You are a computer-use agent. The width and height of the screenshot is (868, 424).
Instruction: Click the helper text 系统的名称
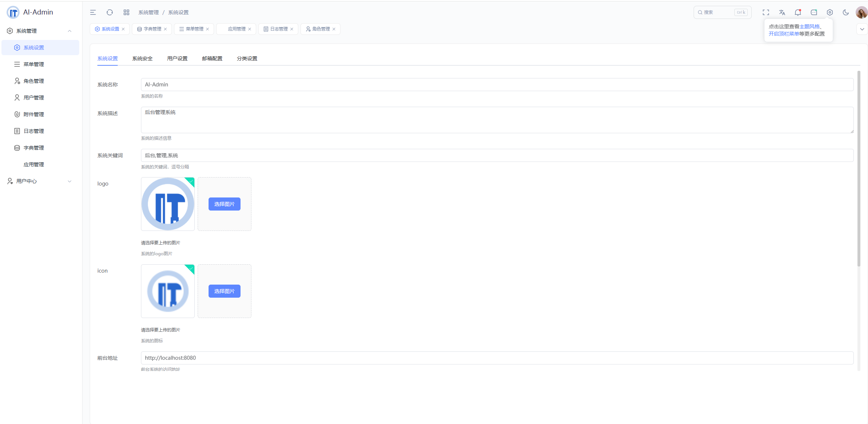point(152,96)
